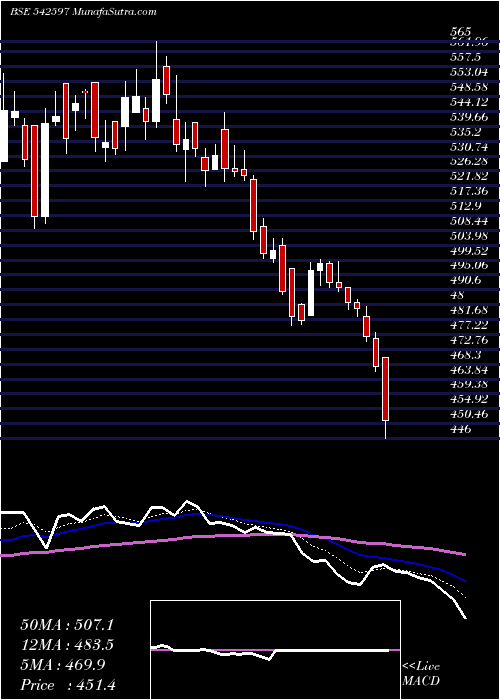
Task: Click the 490.6 price axis label
Action: coord(467,280)
